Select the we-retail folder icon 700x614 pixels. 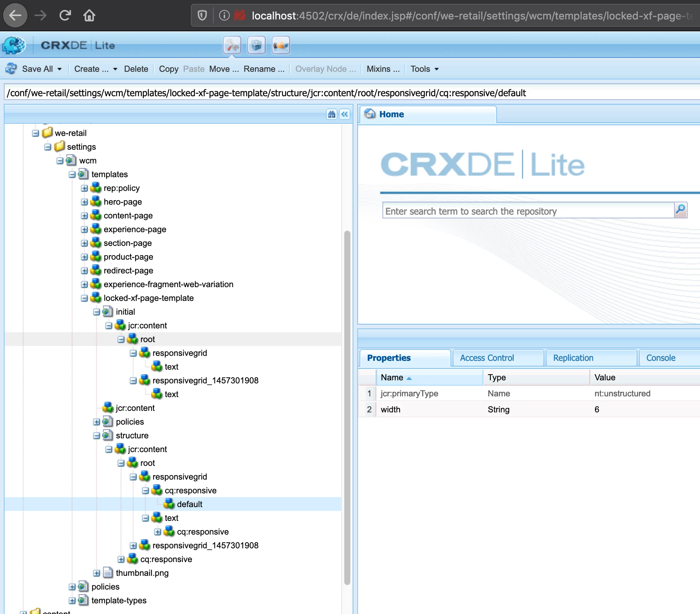(47, 132)
